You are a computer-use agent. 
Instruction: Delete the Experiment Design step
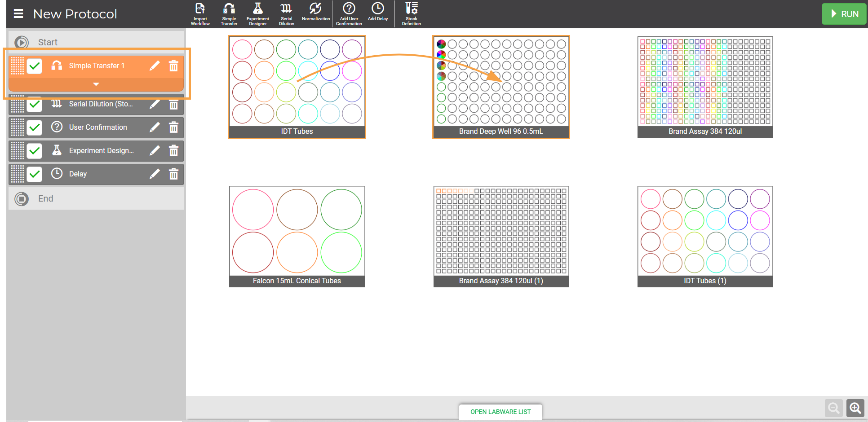pos(173,151)
